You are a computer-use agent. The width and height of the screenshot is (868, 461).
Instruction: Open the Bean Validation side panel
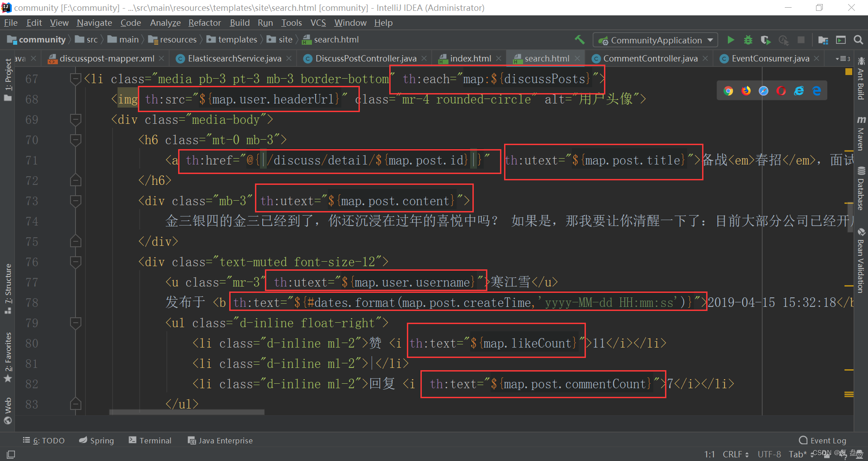pyautogui.click(x=861, y=261)
